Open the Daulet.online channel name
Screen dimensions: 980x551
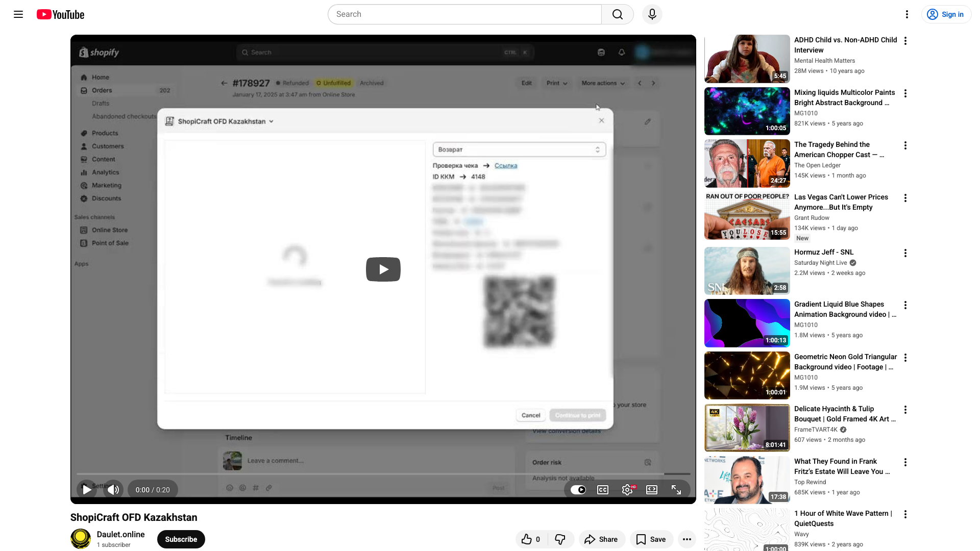pyautogui.click(x=121, y=534)
